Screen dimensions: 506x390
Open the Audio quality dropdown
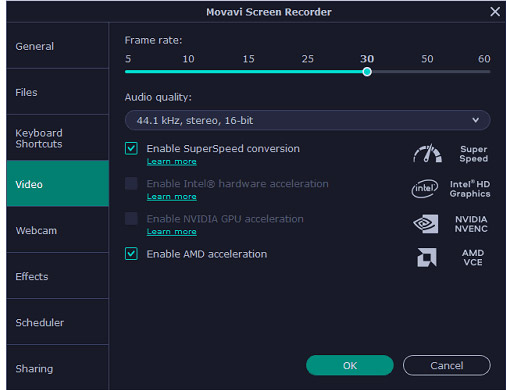pyautogui.click(x=307, y=120)
